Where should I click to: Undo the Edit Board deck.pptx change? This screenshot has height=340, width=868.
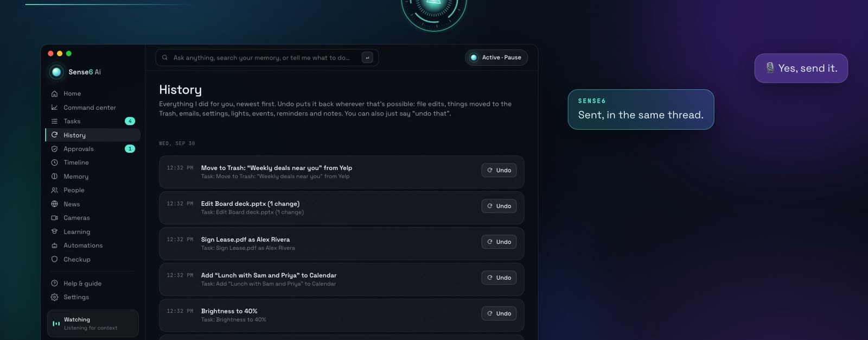(x=499, y=206)
